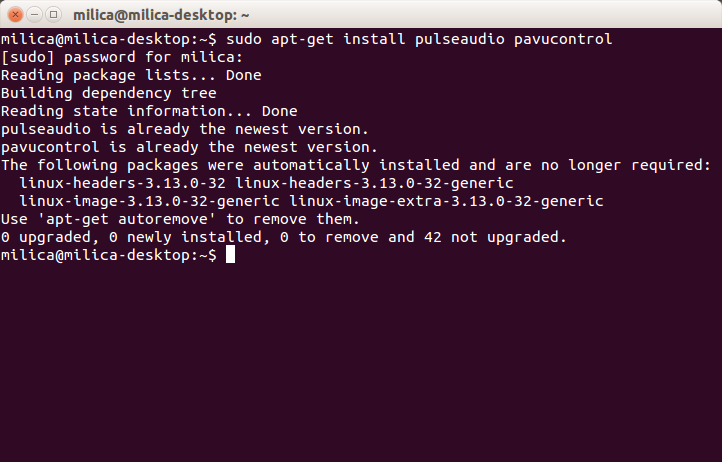Click the 'no longer required' packages message
This screenshot has height=462, width=722.
tap(355, 165)
